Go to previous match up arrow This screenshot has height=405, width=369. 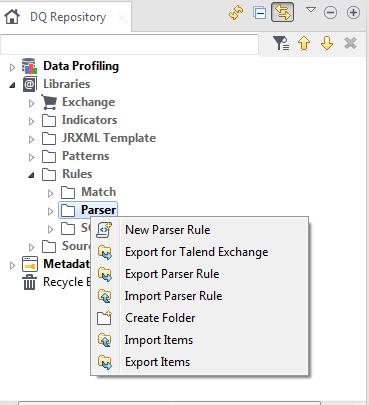pos(304,43)
